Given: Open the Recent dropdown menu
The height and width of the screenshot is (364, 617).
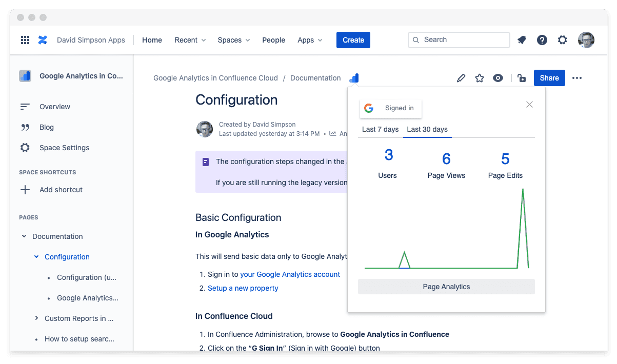Looking at the screenshot, I should 190,40.
